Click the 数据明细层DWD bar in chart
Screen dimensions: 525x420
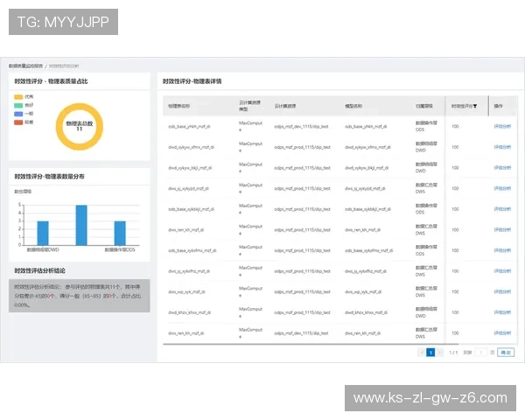(43, 233)
